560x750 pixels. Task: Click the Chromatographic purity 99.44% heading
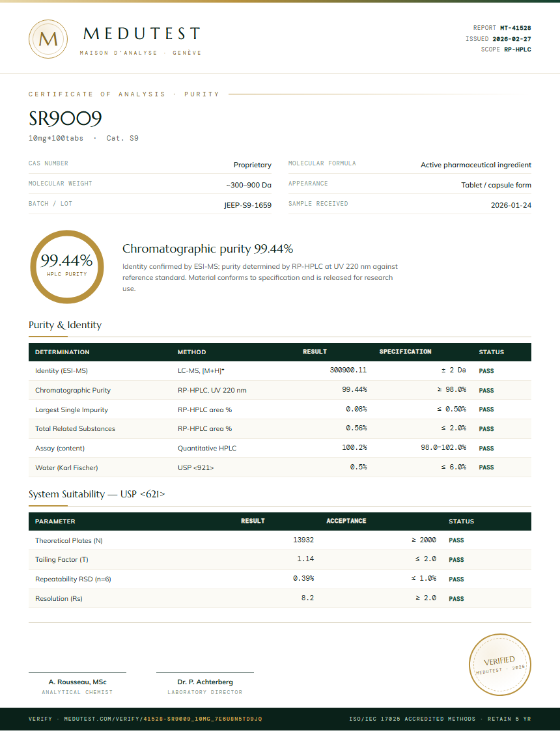coord(208,249)
